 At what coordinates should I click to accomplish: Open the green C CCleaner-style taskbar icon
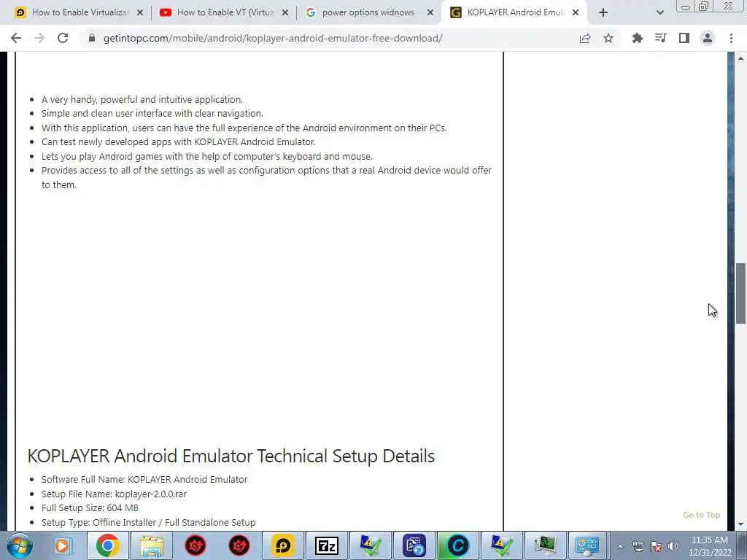coord(458,545)
